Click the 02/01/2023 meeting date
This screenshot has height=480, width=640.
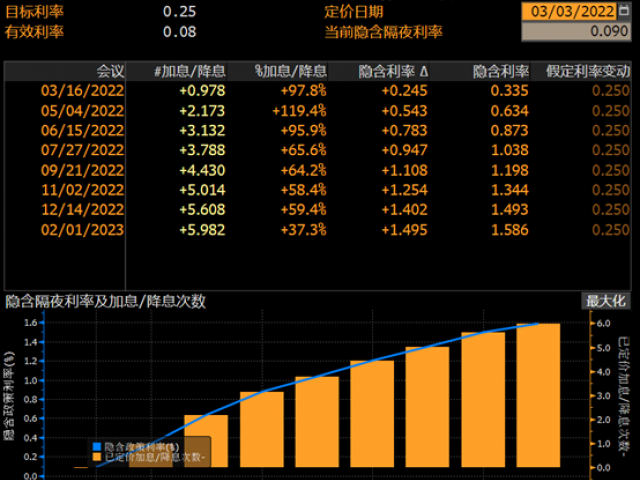[82, 229]
